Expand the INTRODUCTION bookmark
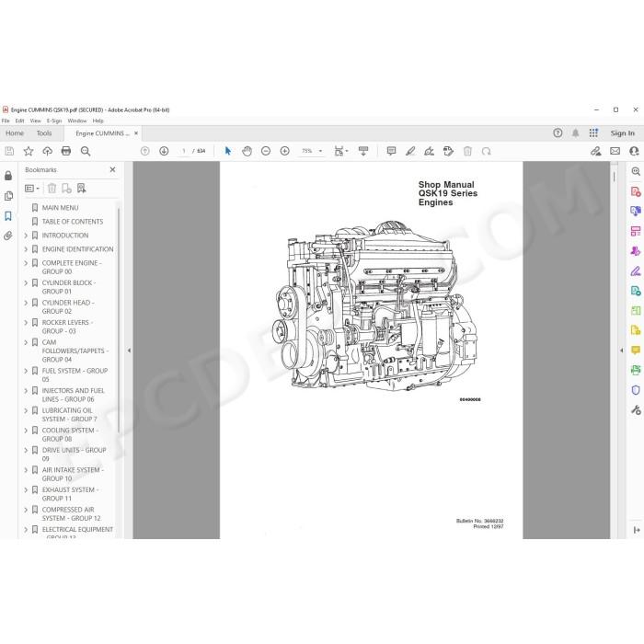 tap(26, 236)
